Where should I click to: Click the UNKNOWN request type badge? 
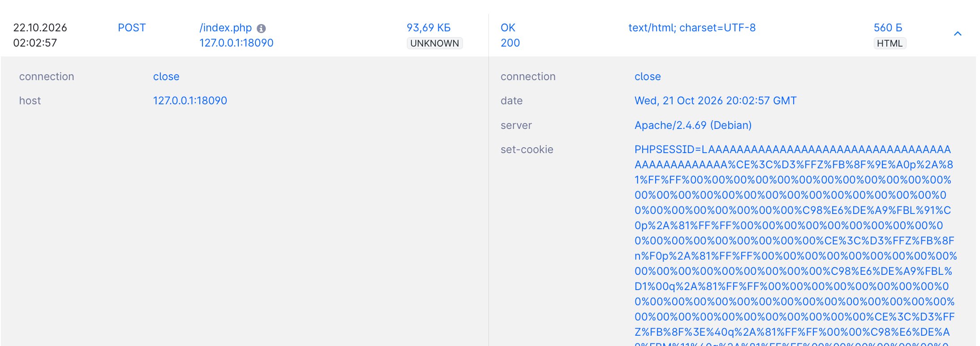tap(435, 43)
